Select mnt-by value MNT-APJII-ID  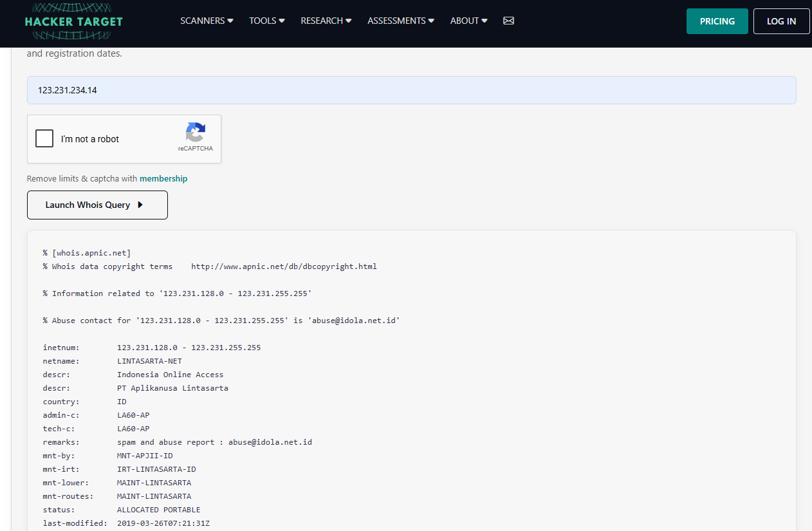pos(145,456)
